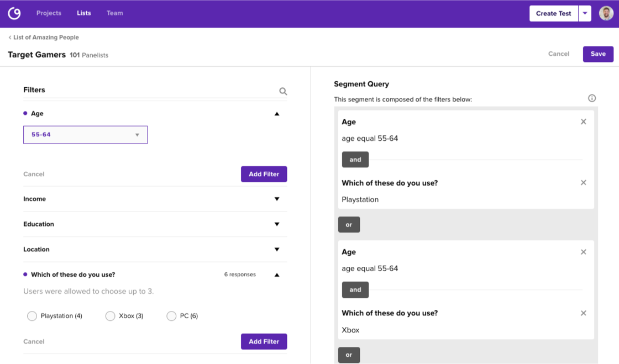
Task: Remove the second Age filter in query
Action: 583,252
